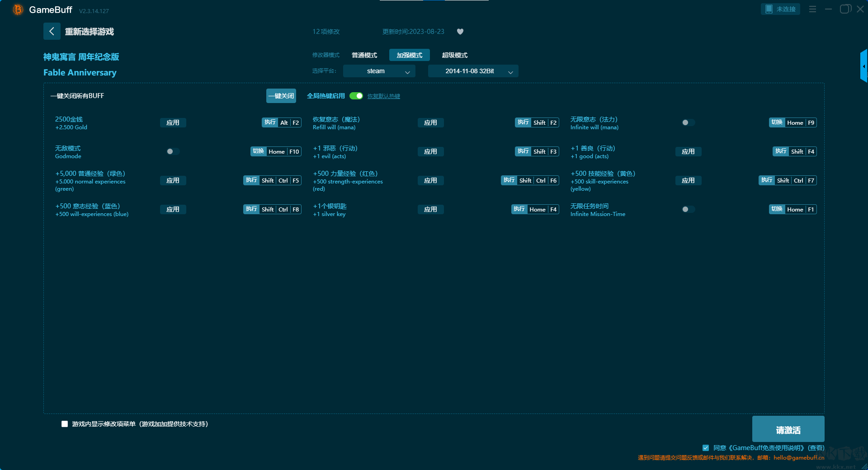Apply the +2500 Gold cheat
This screenshot has height=470, width=868.
(173, 122)
